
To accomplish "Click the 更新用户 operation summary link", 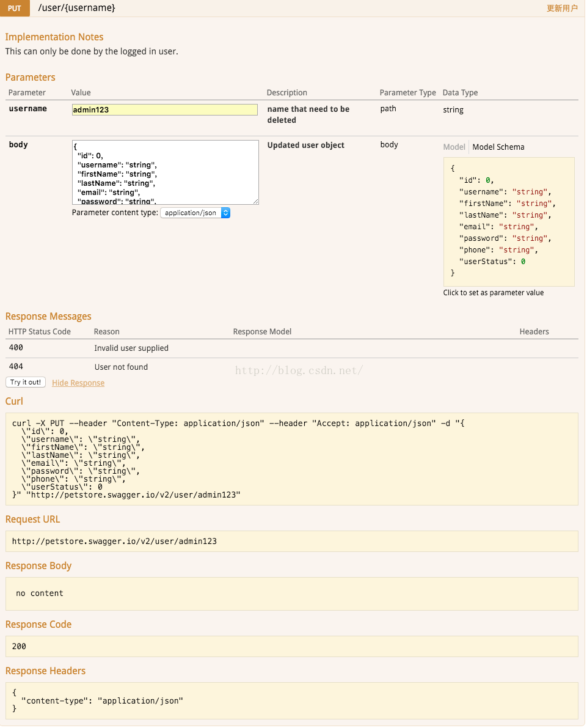I will (x=562, y=8).
